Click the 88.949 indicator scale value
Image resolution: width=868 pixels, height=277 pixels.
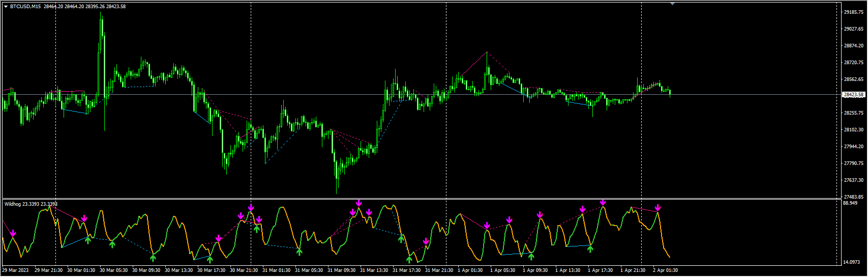tap(850, 203)
